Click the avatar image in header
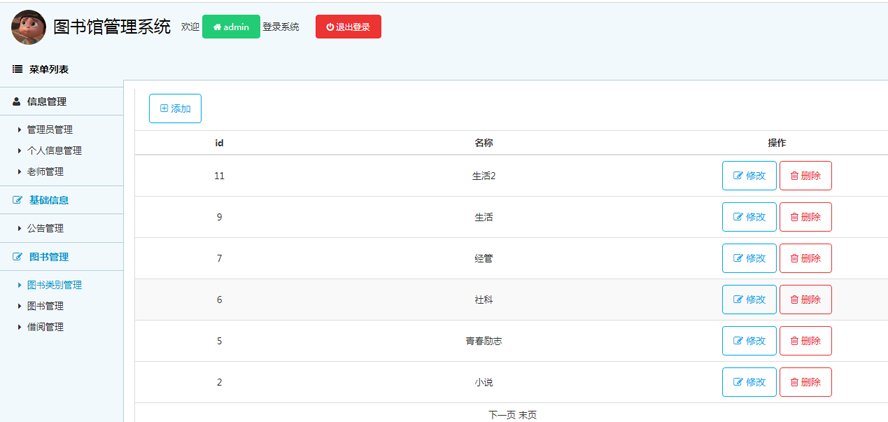 coord(28,27)
